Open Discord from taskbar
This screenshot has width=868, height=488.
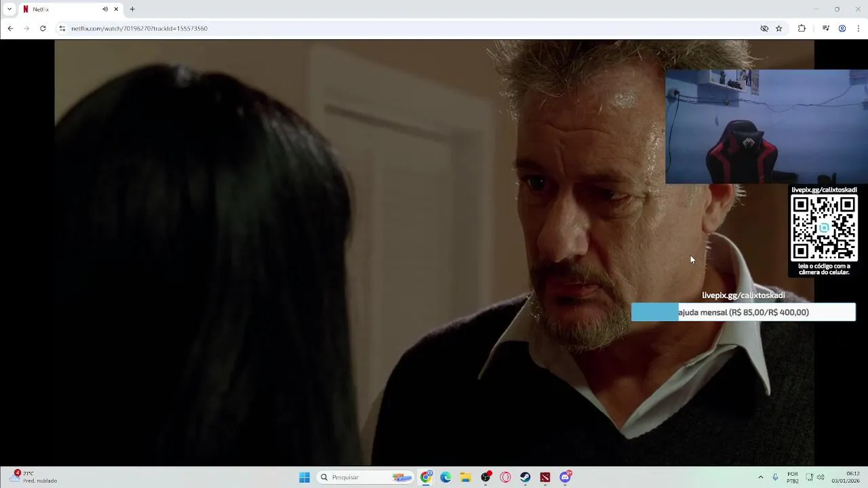[x=566, y=477]
